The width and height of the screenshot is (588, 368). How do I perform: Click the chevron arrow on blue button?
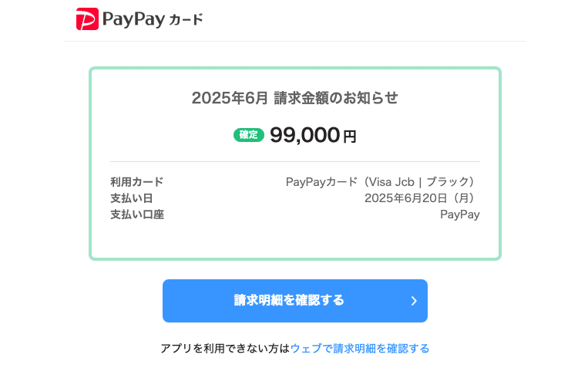[x=414, y=301]
